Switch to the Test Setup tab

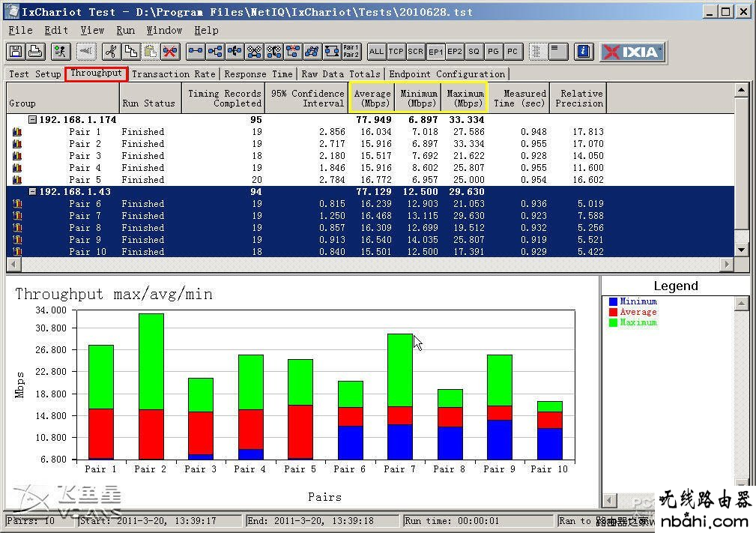tap(34, 73)
